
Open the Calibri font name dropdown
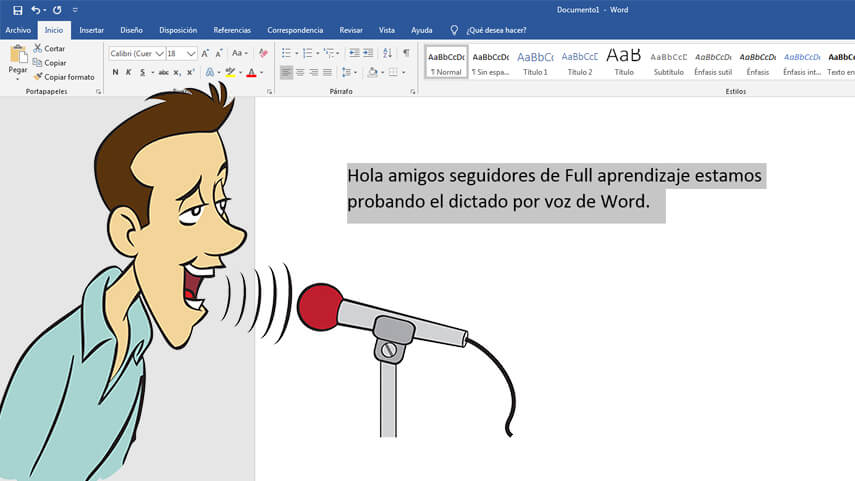(159, 53)
